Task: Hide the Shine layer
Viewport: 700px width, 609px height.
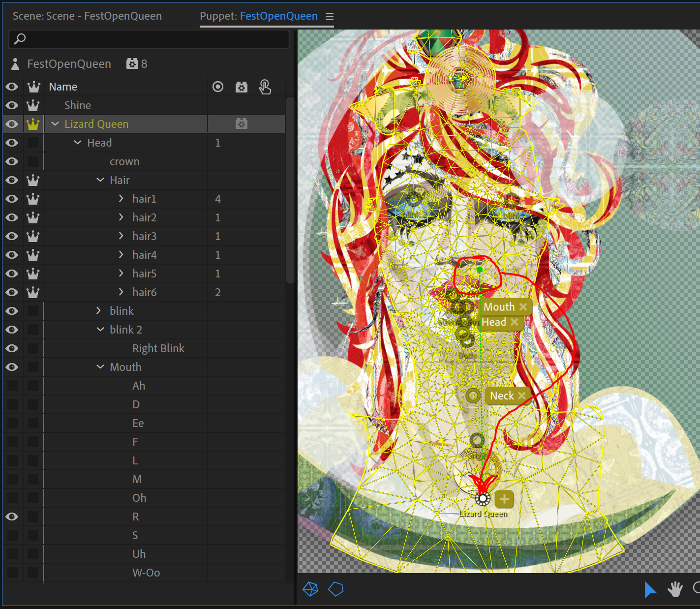Action: [x=12, y=105]
